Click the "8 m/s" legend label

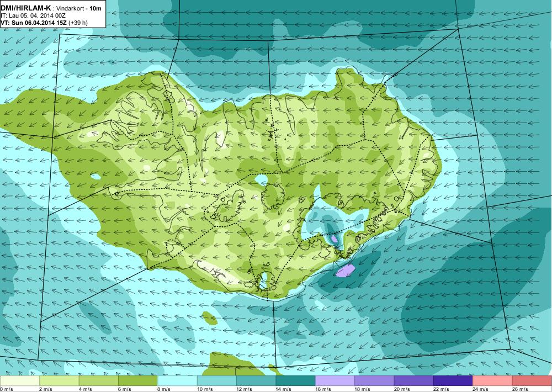click(164, 389)
